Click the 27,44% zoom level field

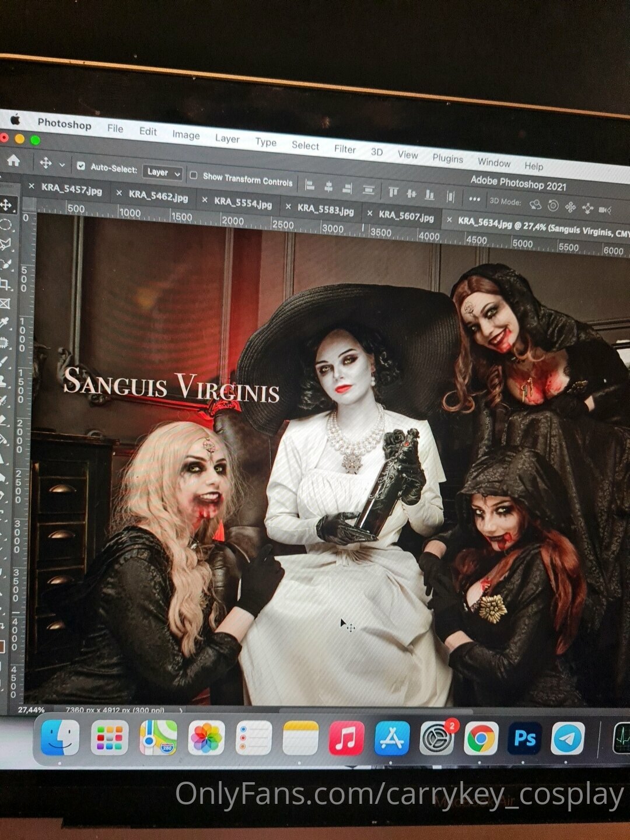point(31,710)
